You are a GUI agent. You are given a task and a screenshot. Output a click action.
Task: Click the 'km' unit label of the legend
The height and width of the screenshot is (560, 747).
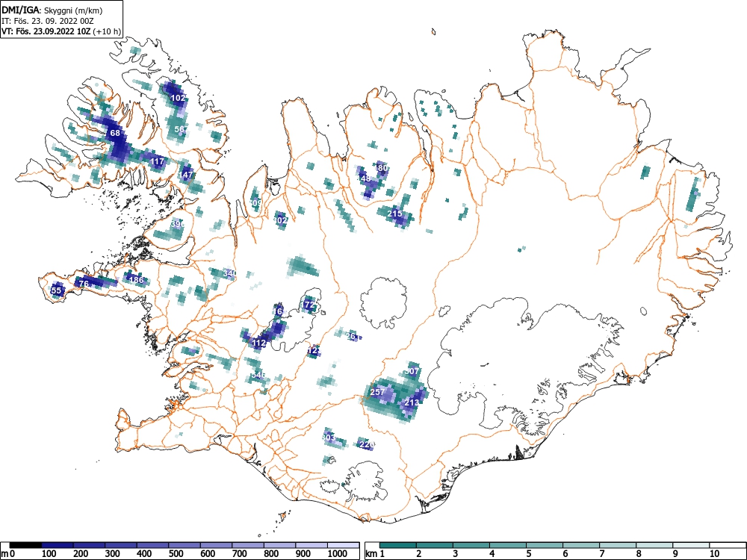pyautogui.click(x=371, y=553)
